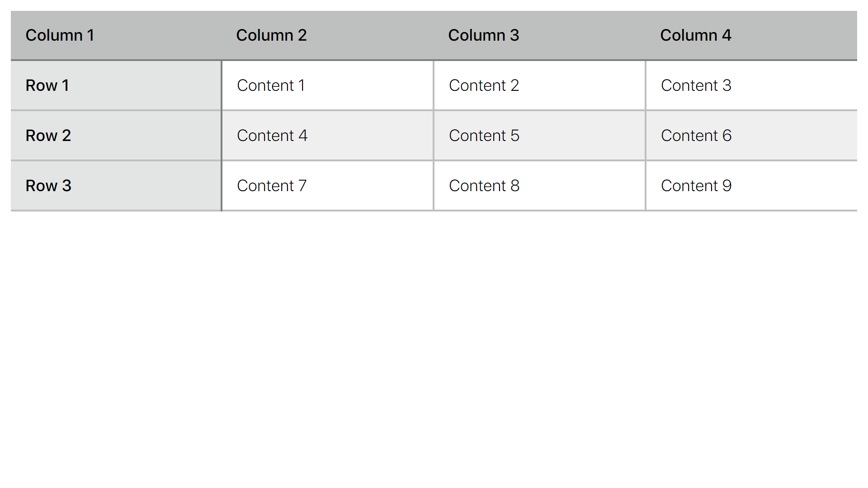Click the 'Column 4' header text
This screenshot has height=488, width=868.
[x=696, y=35]
